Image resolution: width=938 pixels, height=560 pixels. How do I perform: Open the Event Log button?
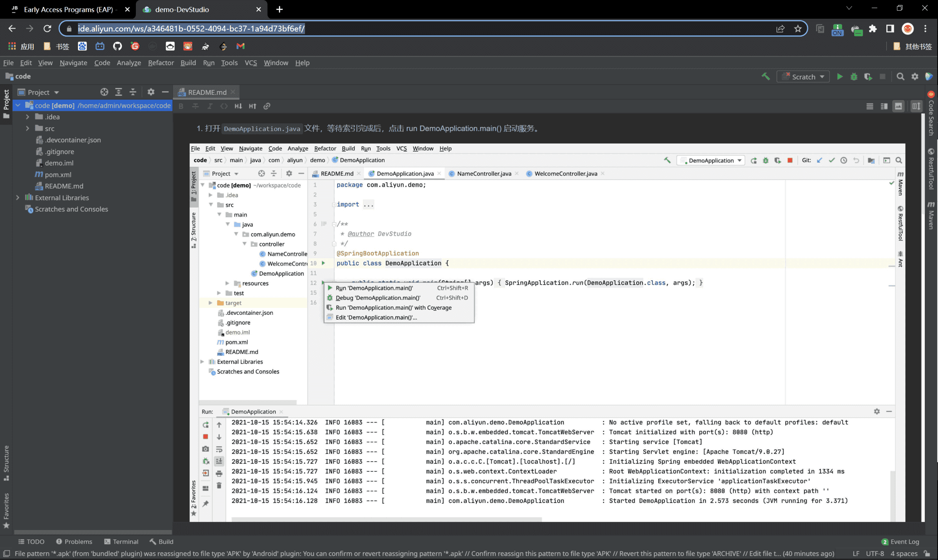pos(900,541)
